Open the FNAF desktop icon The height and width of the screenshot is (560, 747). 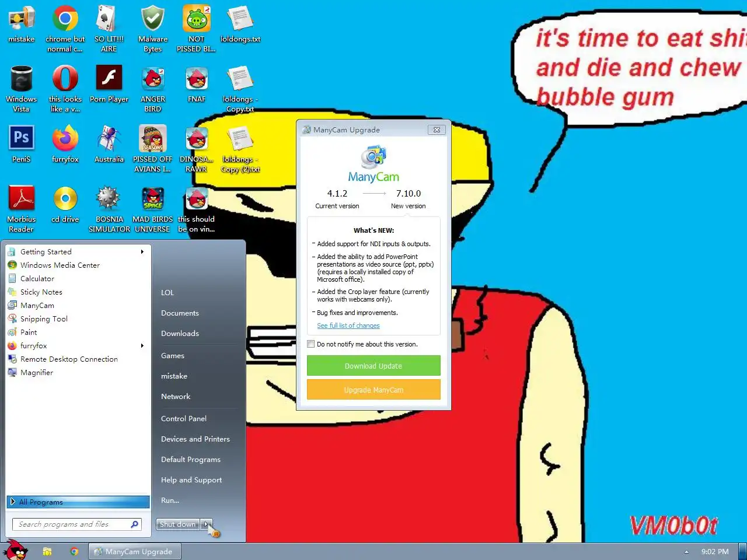[x=196, y=85]
